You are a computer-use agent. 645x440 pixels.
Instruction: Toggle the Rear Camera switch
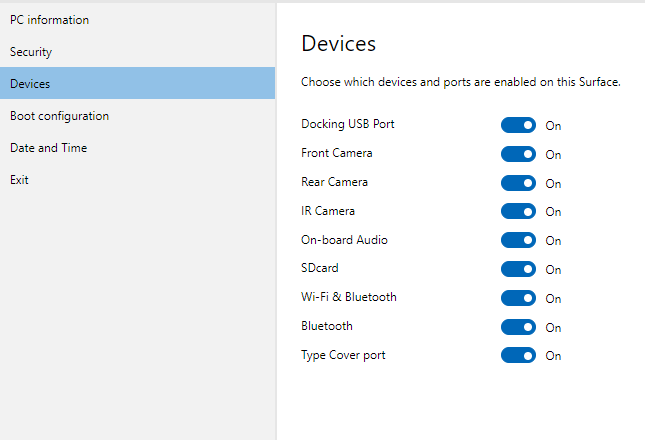[518, 183]
